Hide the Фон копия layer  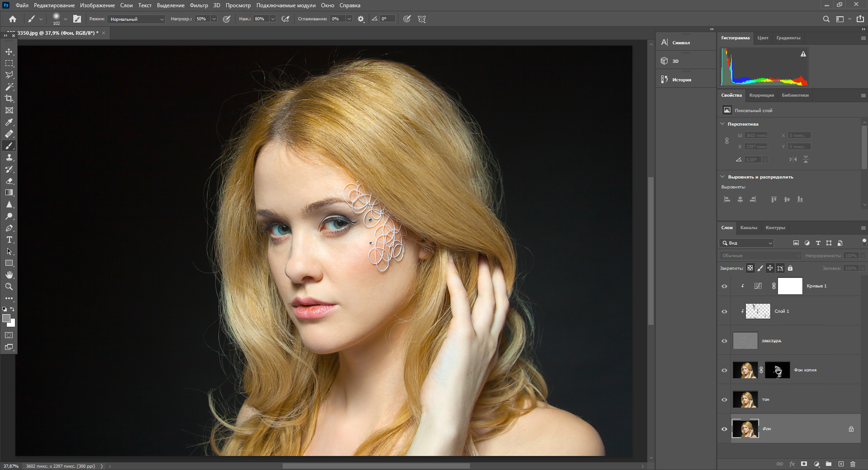724,370
